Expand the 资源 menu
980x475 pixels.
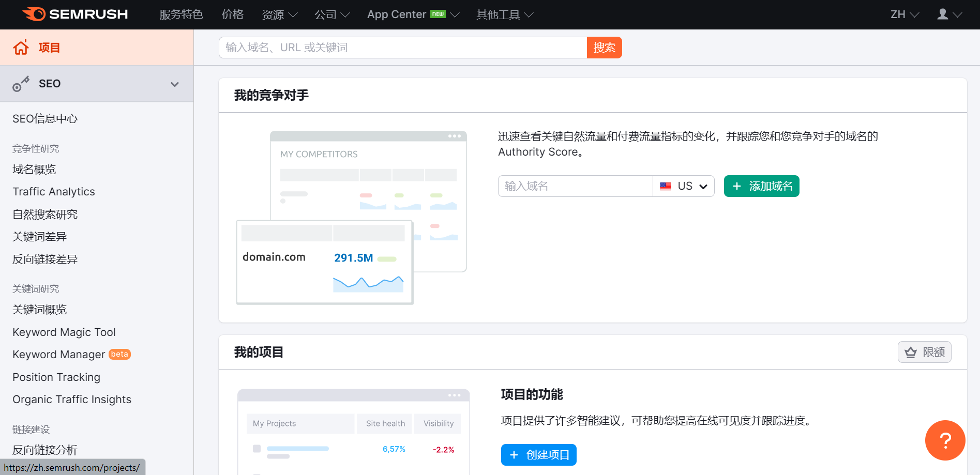point(280,14)
